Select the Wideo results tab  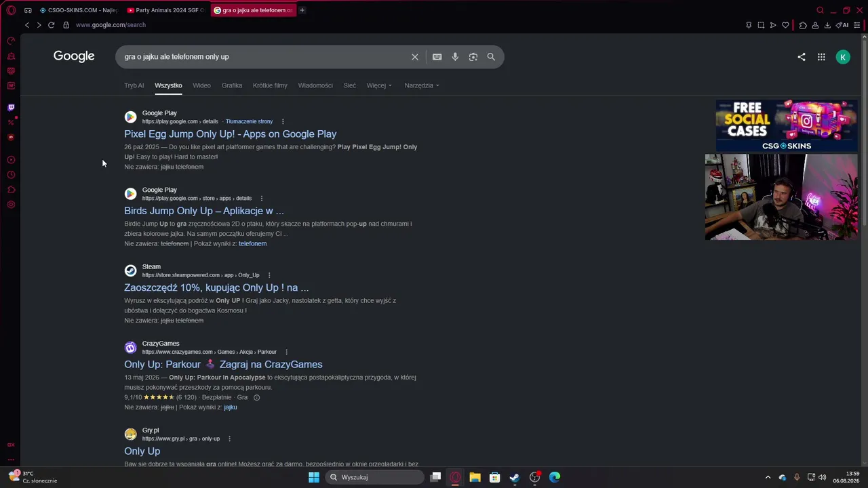[201, 85]
